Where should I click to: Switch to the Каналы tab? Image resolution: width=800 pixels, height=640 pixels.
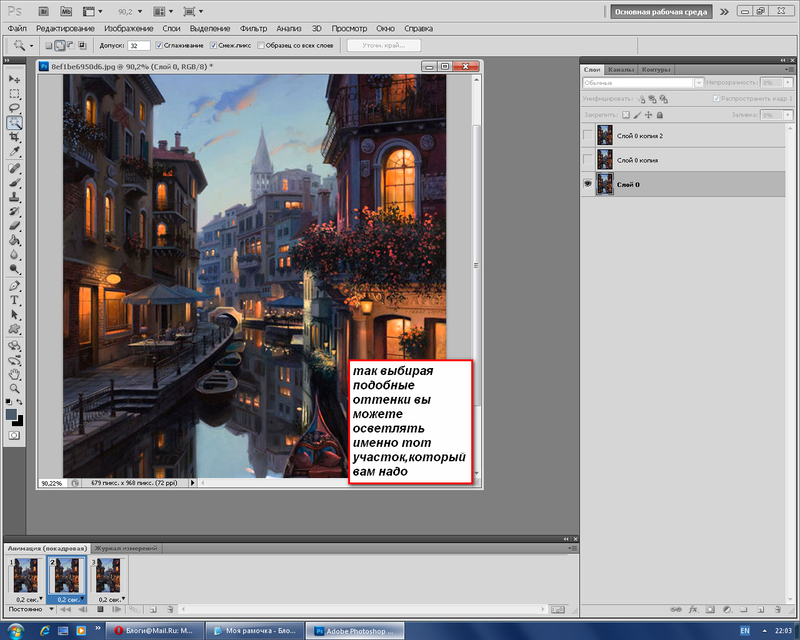pyautogui.click(x=621, y=69)
